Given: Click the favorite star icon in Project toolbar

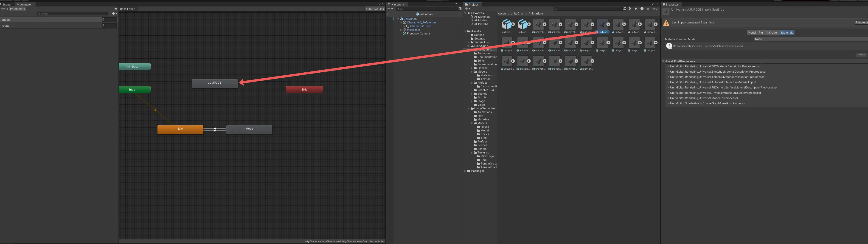Looking at the screenshot, I should (648, 9).
